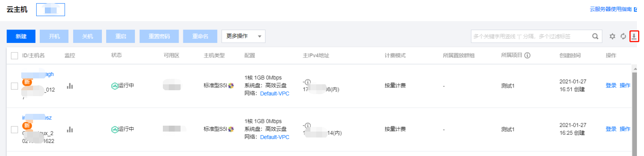This screenshot has height=156, width=644.
Task: Click the vertical scrollbar of the table
Action: 634,111
